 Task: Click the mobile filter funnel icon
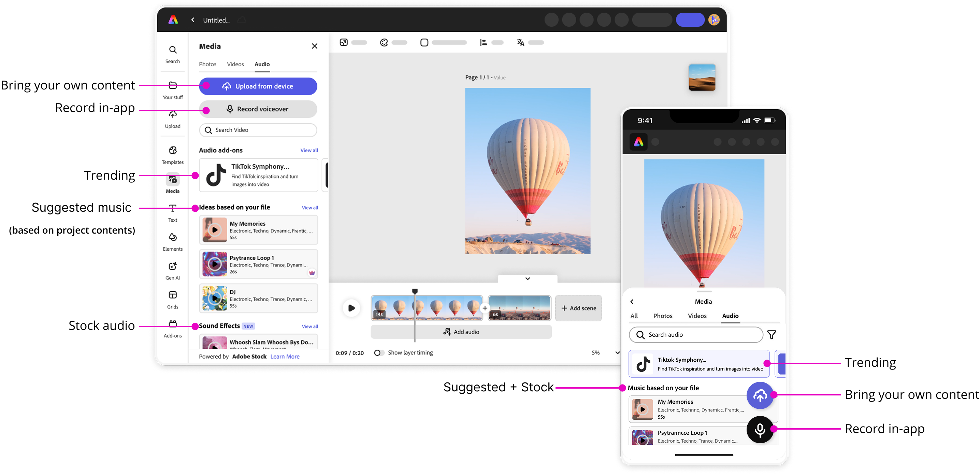click(772, 335)
